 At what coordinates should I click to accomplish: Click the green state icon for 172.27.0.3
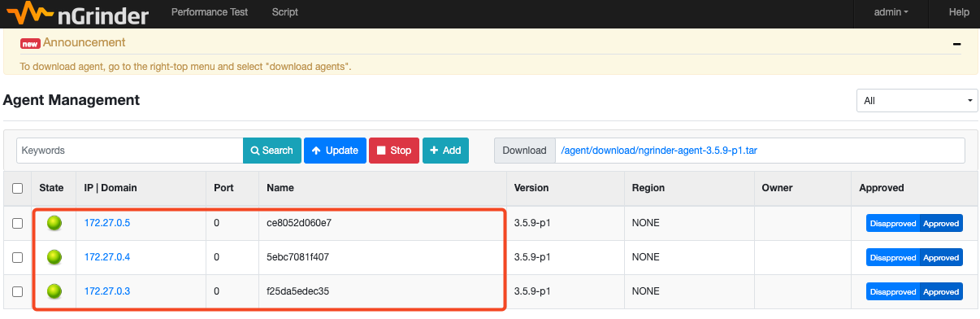click(x=54, y=291)
